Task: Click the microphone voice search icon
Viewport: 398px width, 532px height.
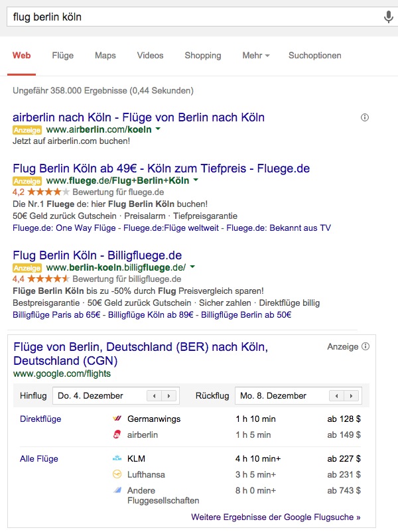Action: pyautogui.click(x=388, y=17)
